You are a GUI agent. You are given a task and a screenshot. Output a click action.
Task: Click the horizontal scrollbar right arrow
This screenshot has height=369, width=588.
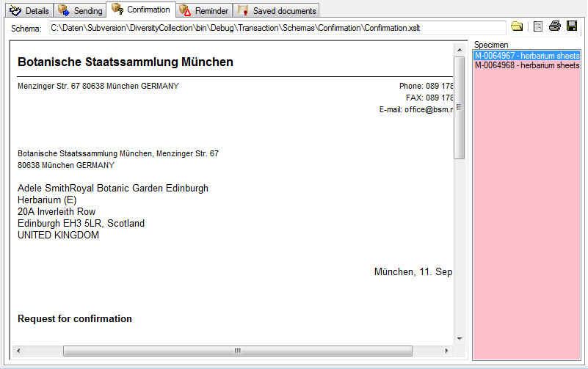point(446,351)
